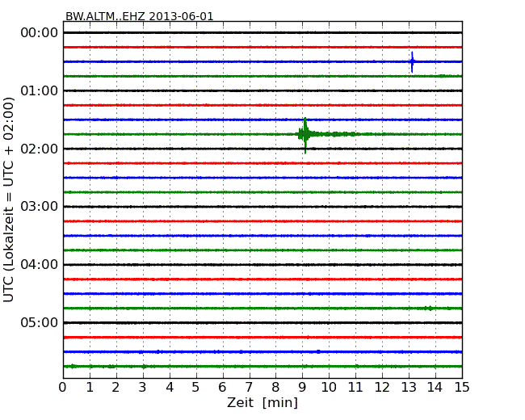Click the x-axis tick label 1
The image size is (525, 420).
pyautogui.click(x=90, y=388)
